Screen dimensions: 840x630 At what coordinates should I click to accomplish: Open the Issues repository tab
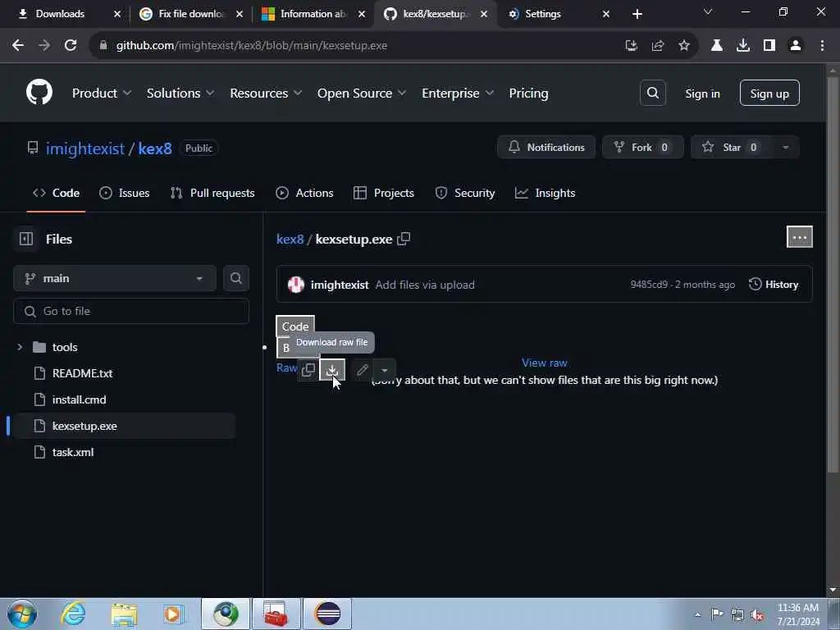click(125, 193)
